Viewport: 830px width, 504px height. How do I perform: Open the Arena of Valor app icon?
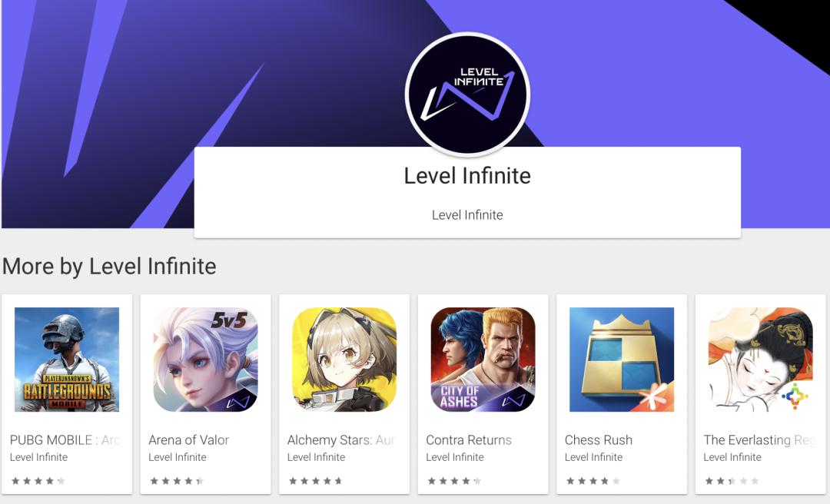click(x=205, y=360)
